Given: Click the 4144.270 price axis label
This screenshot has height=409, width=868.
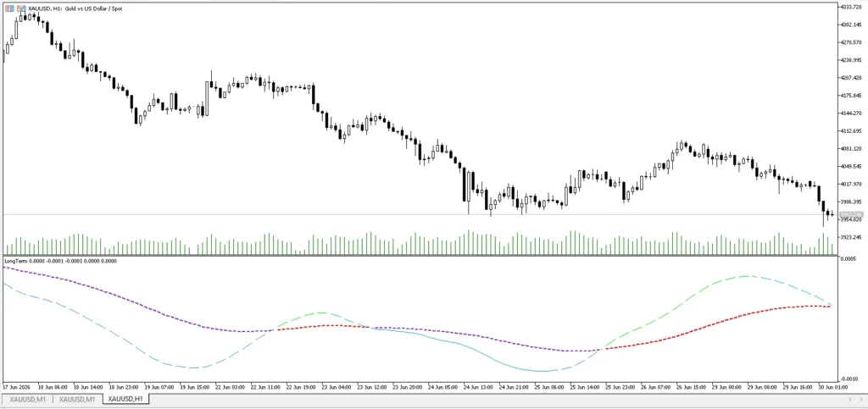Looking at the screenshot, I should 852,113.
